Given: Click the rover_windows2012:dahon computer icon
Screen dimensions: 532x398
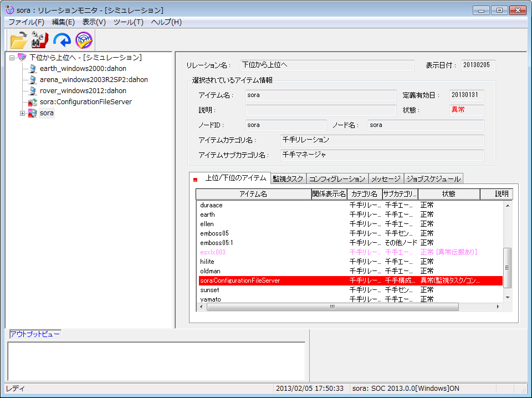Looking at the screenshot, I should pos(33,91).
